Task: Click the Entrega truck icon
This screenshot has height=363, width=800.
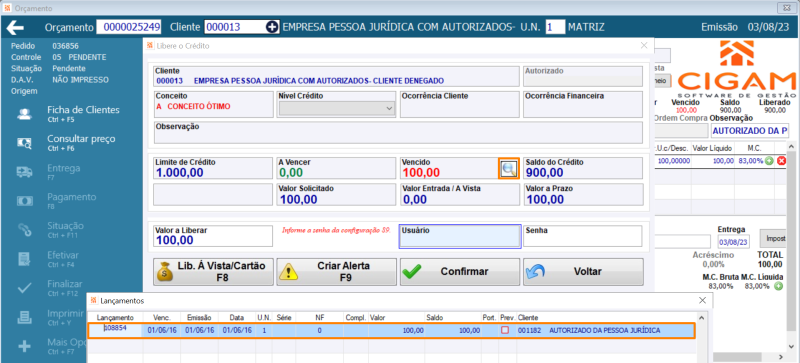Action: (24, 172)
